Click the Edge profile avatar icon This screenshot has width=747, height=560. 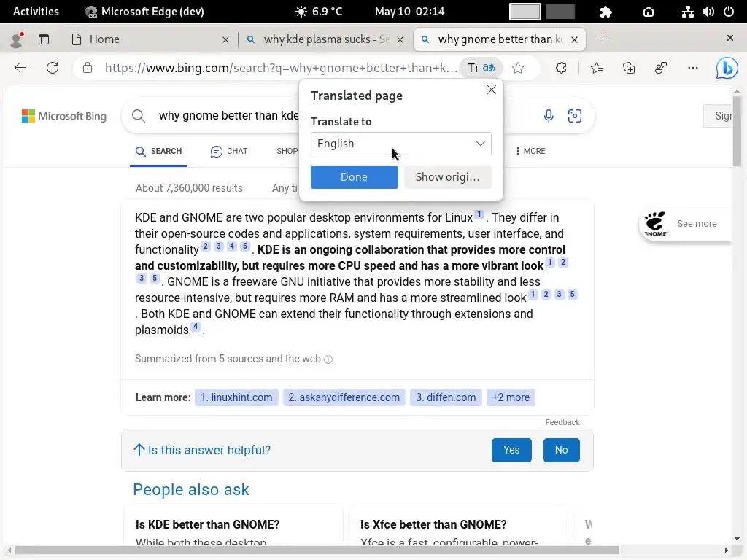pyautogui.click(x=17, y=40)
